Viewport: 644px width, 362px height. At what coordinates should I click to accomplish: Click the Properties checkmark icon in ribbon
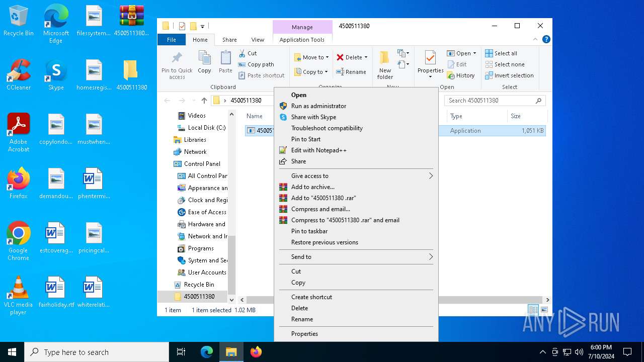click(x=430, y=58)
